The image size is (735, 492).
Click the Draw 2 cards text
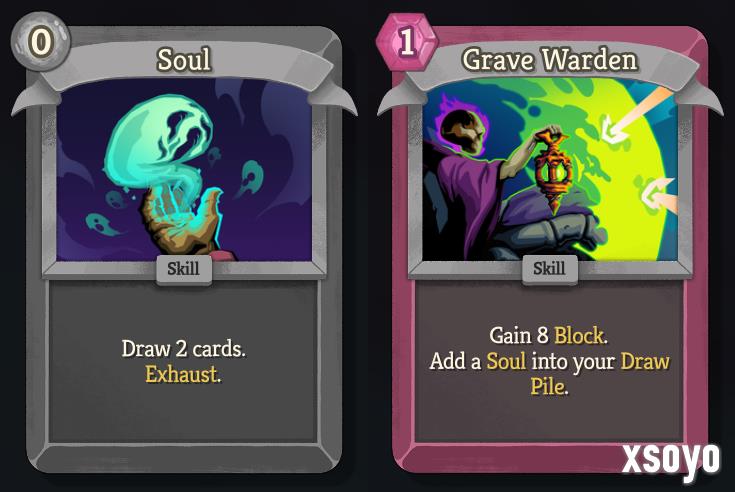(x=183, y=349)
